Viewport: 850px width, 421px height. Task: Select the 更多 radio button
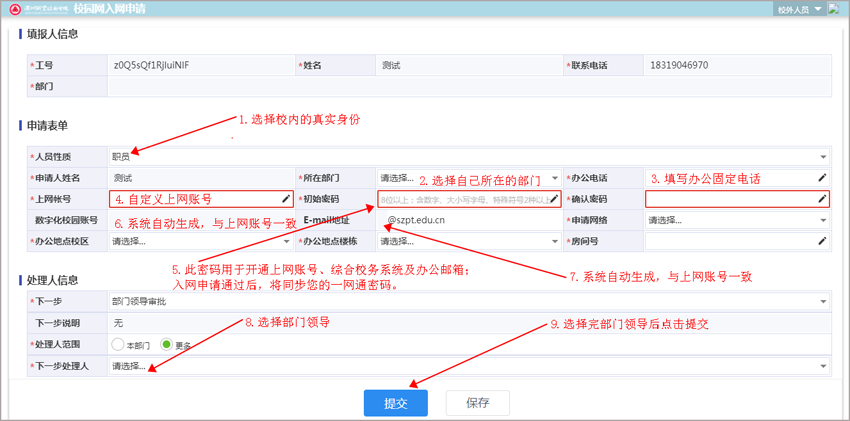coord(167,344)
